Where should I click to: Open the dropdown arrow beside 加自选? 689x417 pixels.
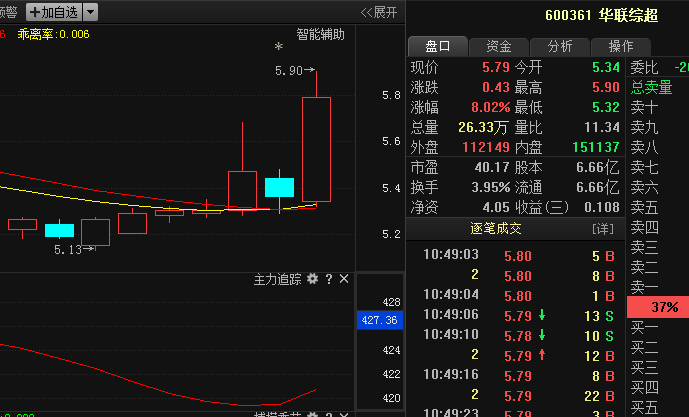tap(91, 12)
